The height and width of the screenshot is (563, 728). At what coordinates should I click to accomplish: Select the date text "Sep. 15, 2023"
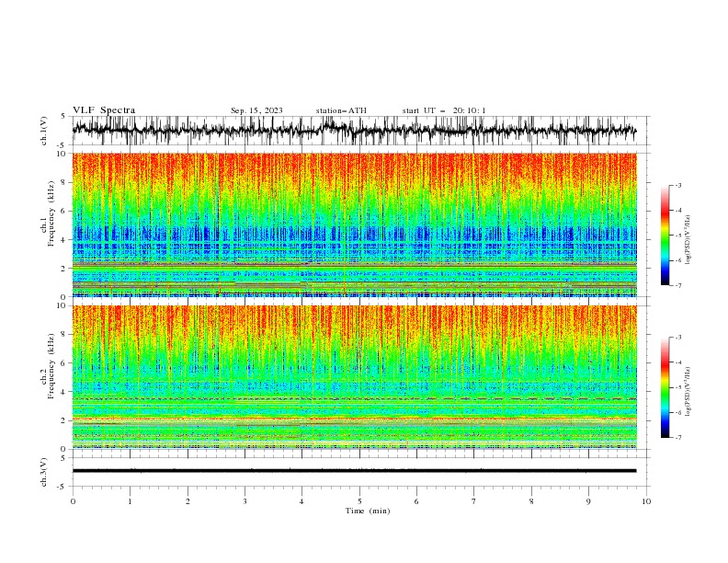pos(256,110)
